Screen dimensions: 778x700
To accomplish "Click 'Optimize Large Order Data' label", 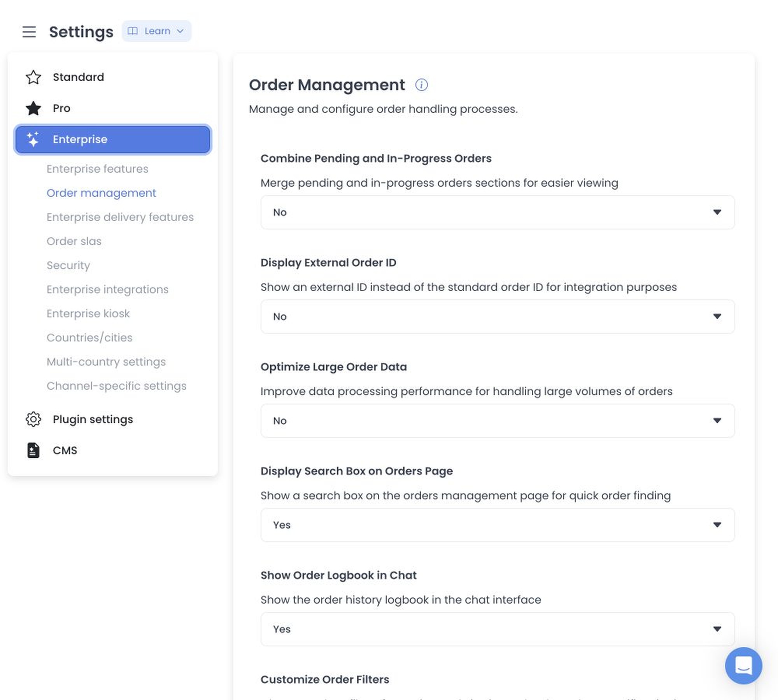I will (334, 367).
